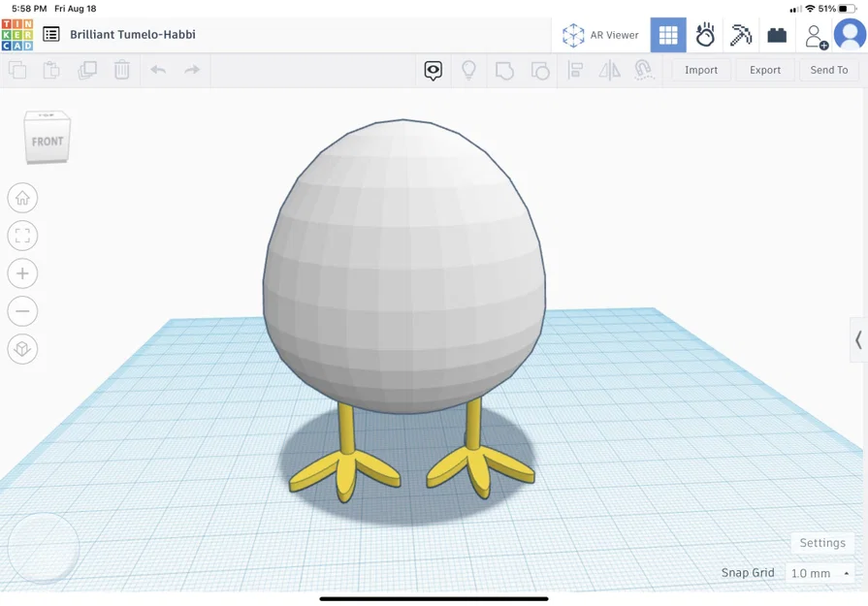The height and width of the screenshot is (606, 868).
Task: Open the Notes tool with the eye icon
Action: [434, 70]
